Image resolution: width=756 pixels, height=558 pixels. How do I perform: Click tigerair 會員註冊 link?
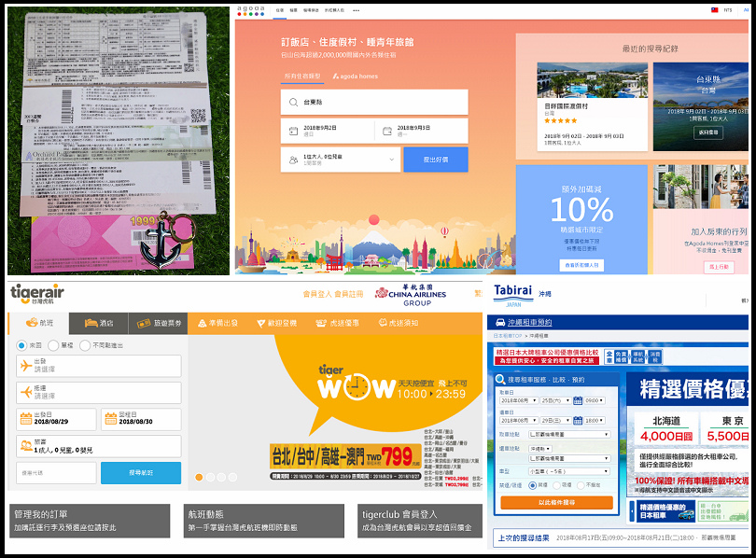(348, 294)
